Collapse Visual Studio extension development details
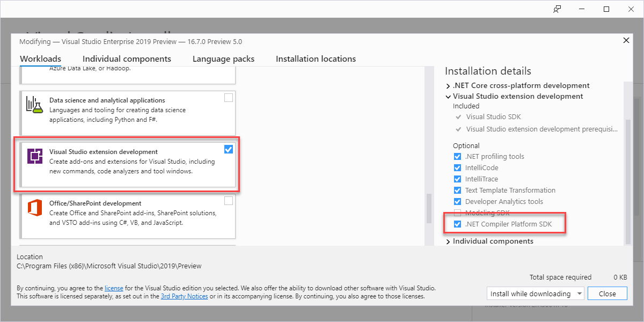This screenshot has width=644, height=322. click(x=448, y=97)
